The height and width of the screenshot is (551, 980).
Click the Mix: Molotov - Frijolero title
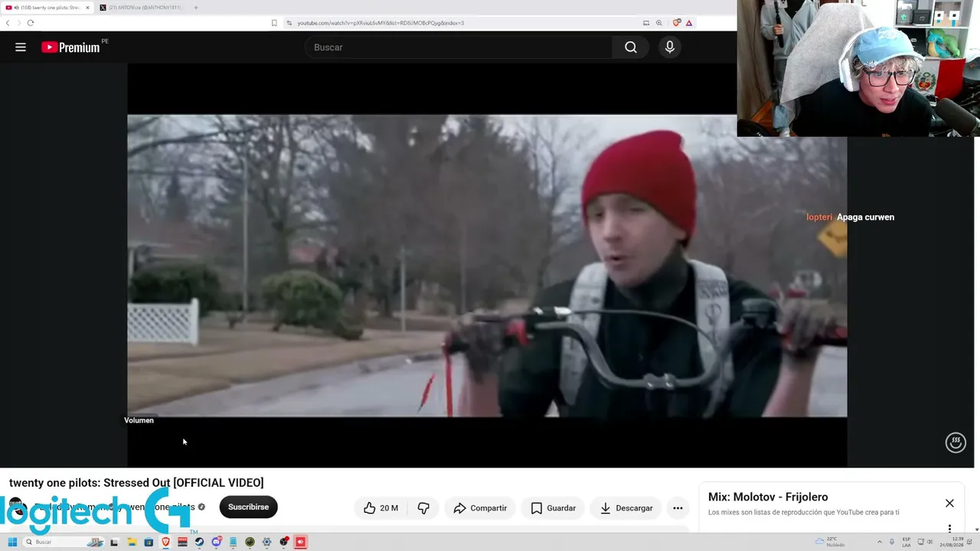pyautogui.click(x=768, y=497)
